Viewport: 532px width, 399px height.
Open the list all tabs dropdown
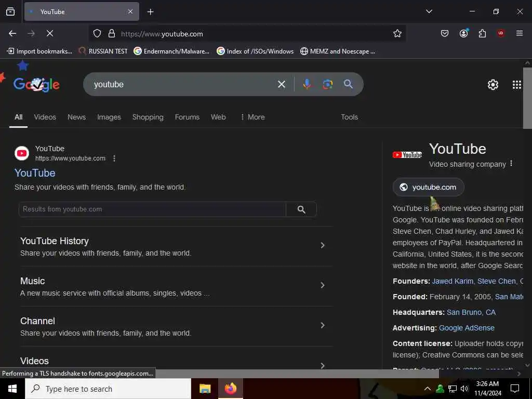(x=429, y=11)
